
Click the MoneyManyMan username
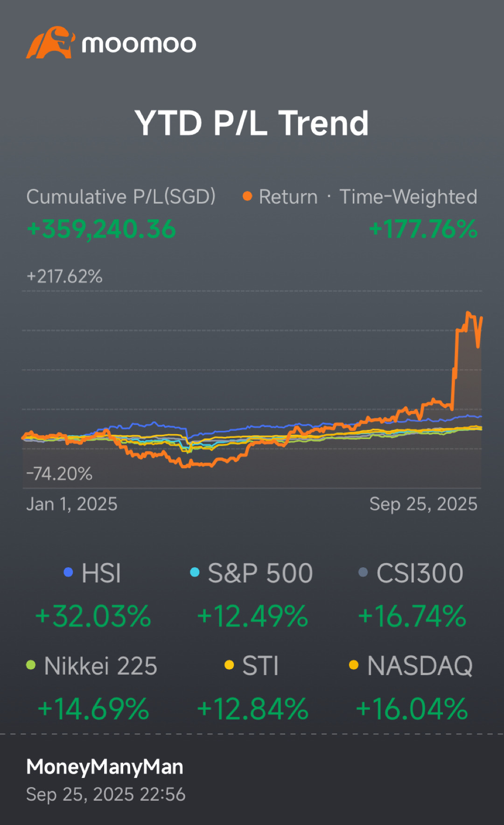(105, 767)
